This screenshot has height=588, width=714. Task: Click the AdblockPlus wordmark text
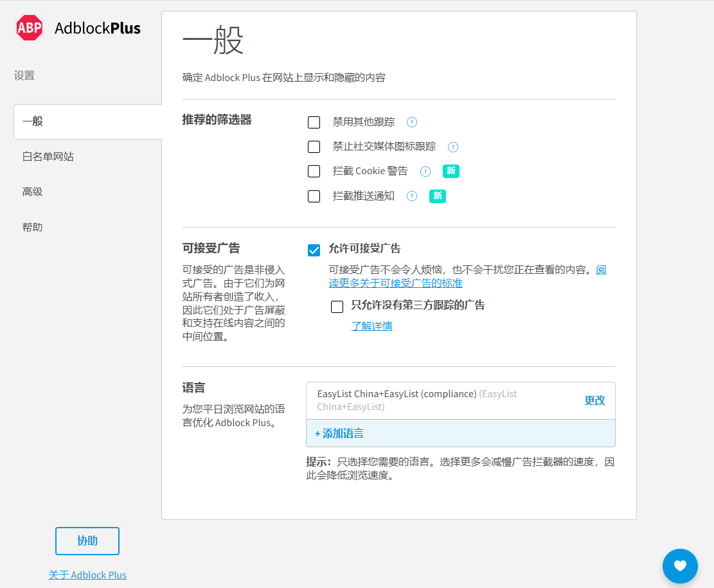98,28
